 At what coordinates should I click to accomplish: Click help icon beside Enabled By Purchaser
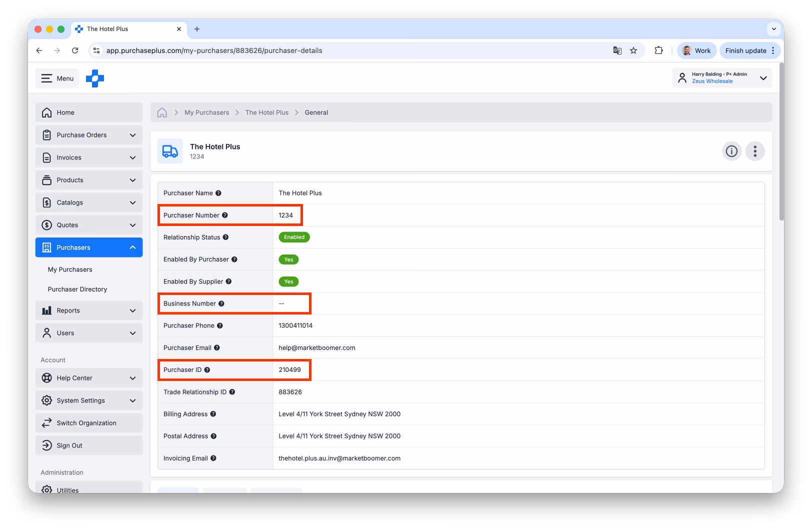click(x=234, y=259)
